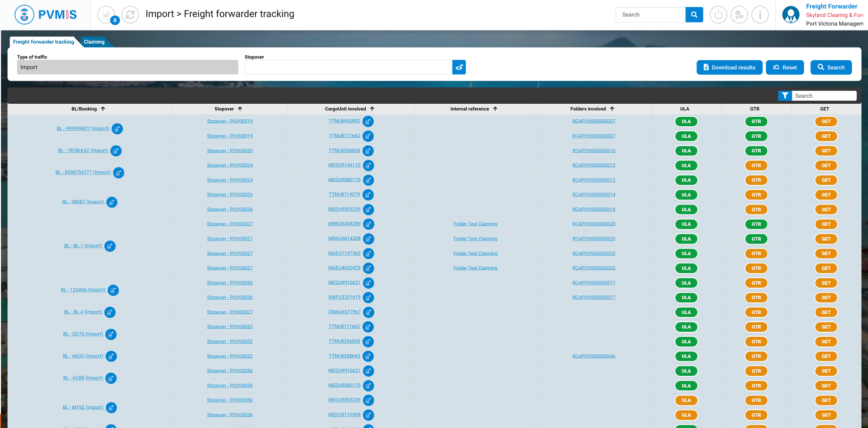Open details icon beside BL - 999999877
868x428 pixels.
(x=117, y=129)
